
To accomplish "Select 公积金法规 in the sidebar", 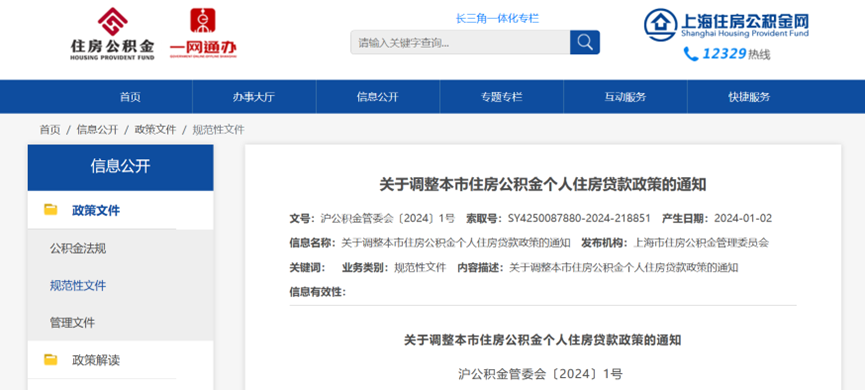I will click(78, 248).
